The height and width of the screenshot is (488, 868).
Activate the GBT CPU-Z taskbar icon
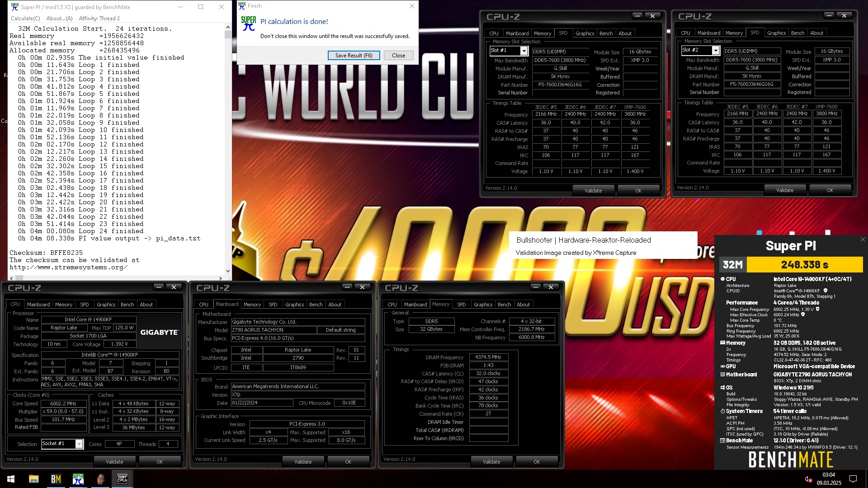pos(122,479)
